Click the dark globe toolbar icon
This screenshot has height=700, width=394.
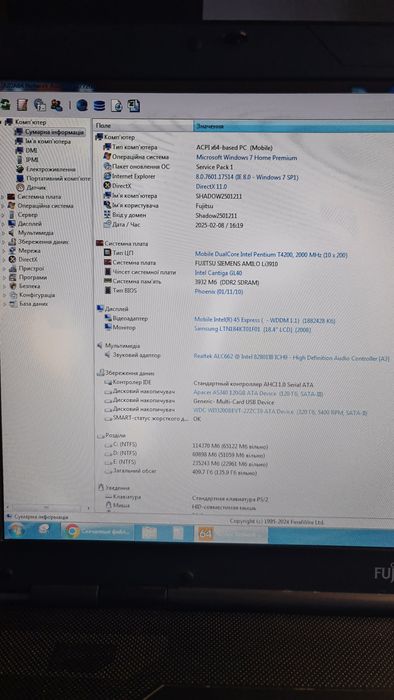[x=82, y=105]
